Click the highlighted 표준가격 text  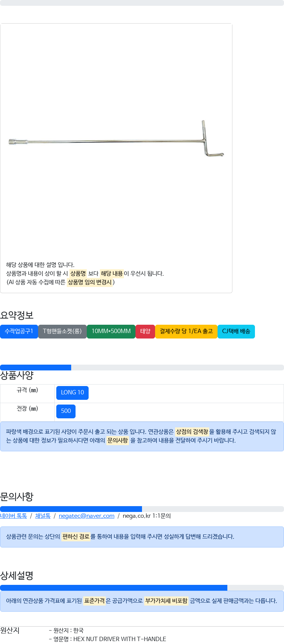point(94,601)
